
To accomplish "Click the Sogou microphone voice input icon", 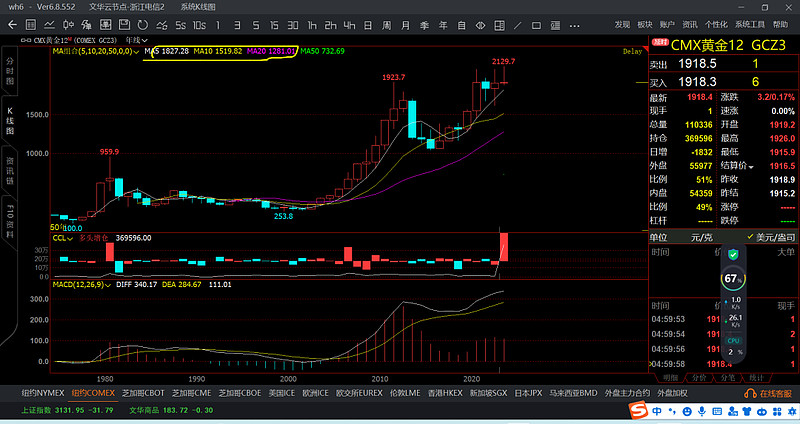I will click(x=702, y=411).
